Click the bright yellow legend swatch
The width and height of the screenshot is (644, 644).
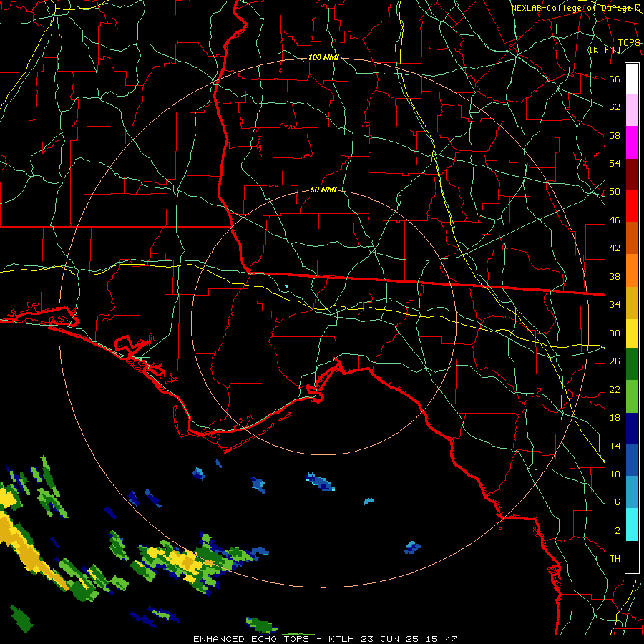pyautogui.click(x=632, y=333)
